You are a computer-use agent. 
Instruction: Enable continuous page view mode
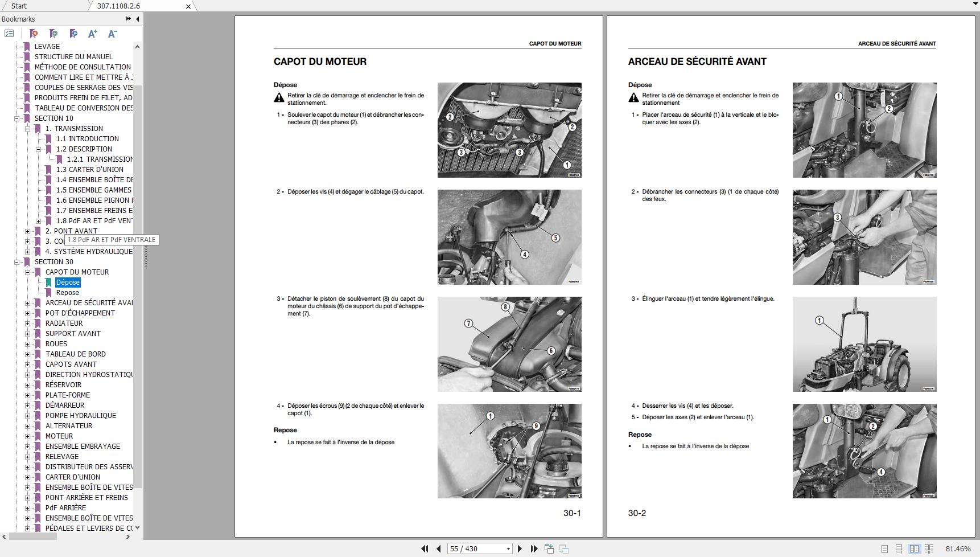[x=899, y=549]
